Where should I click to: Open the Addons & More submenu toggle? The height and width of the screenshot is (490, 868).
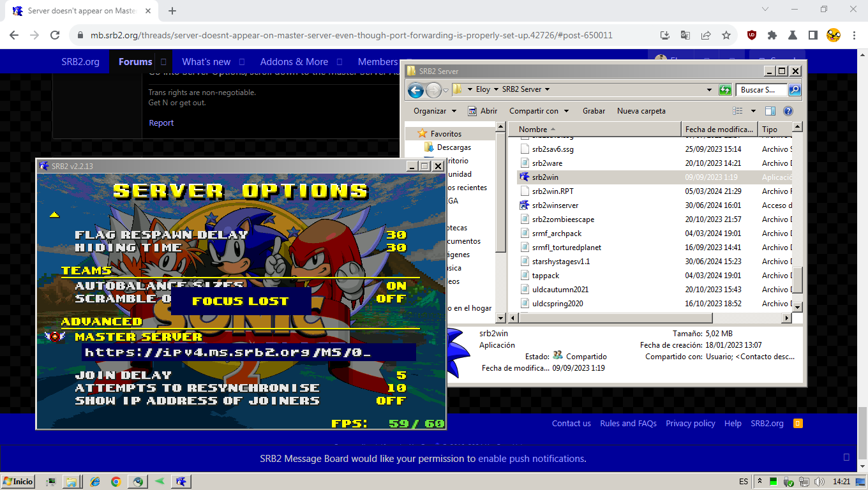pyautogui.click(x=340, y=62)
